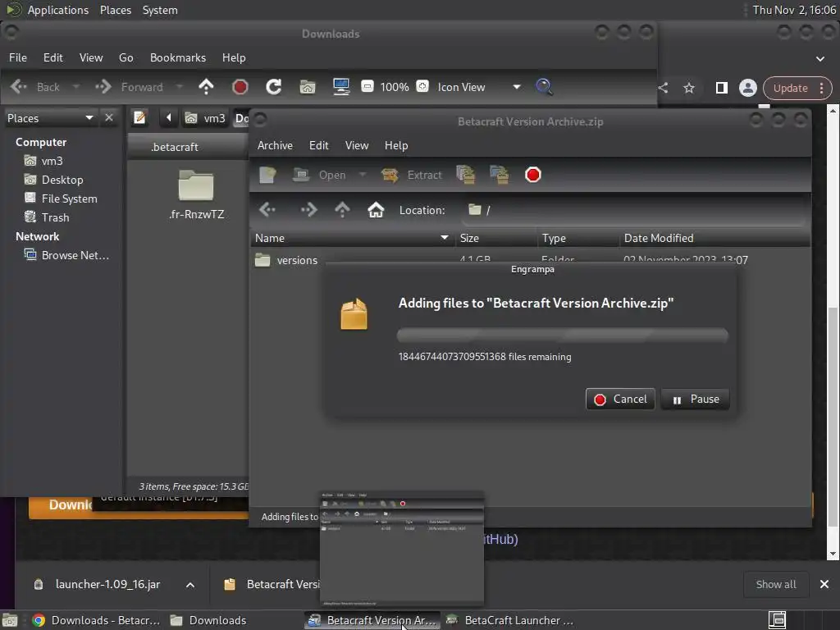Close the Places sidebar
Viewport: 840px width, 630px height.
coord(109,117)
